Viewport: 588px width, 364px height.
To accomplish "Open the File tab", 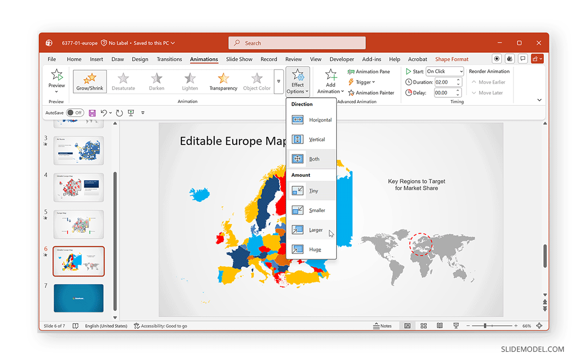I will click(52, 59).
